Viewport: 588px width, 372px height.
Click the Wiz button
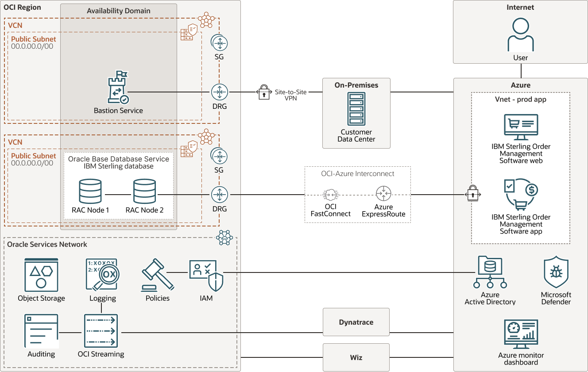(356, 357)
